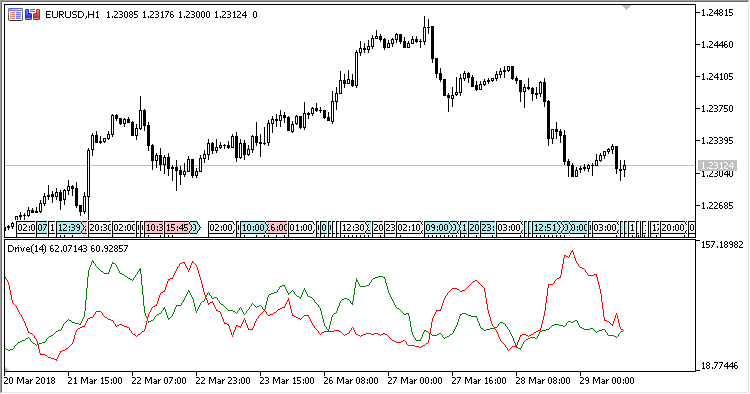Select the current price label 1.23124
The width and height of the screenshot is (750, 394).
point(717,165)
